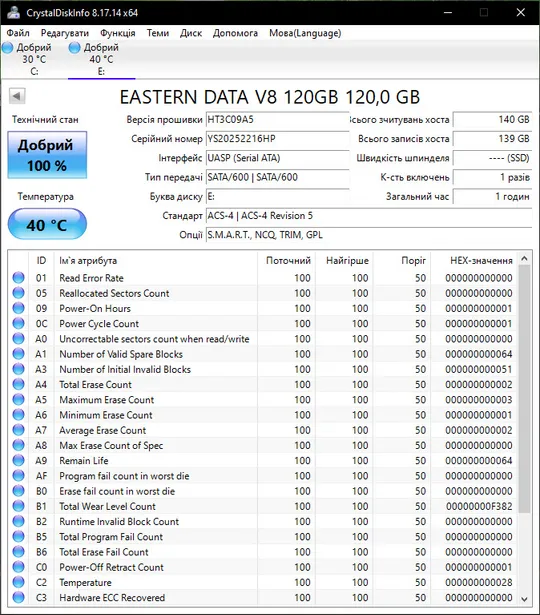This screenshot has height=615, width=540.
Task: Click the firmware version field HT3C09A5
Action: 278,120
